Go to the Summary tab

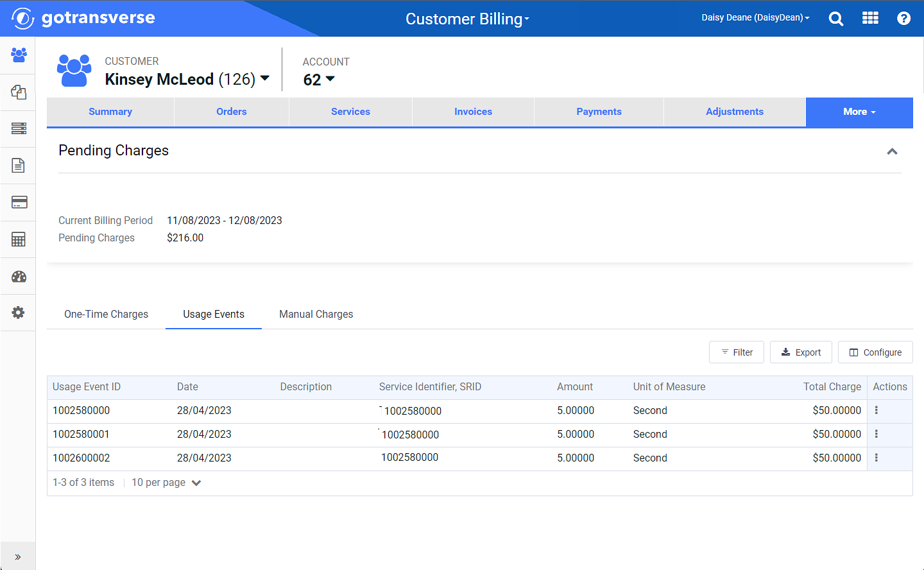pyautogui.click(x=110, y=112)
